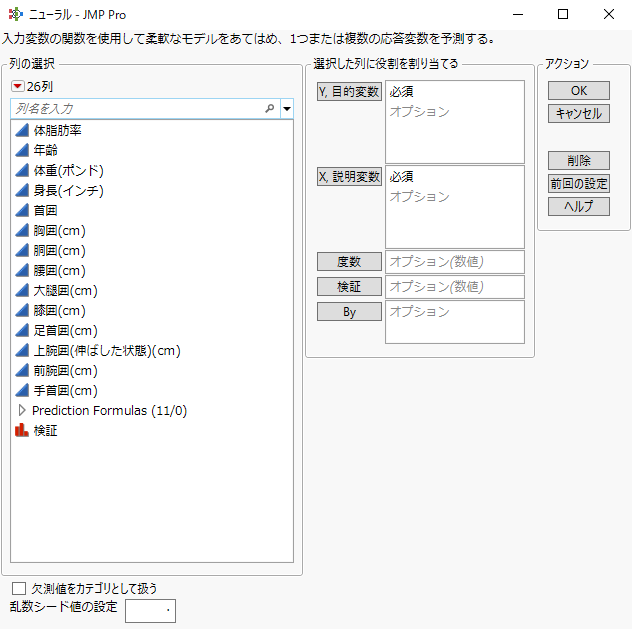Select the Prediction Formulas (11/0) label

pyautogui.click(x=110, y=411)
